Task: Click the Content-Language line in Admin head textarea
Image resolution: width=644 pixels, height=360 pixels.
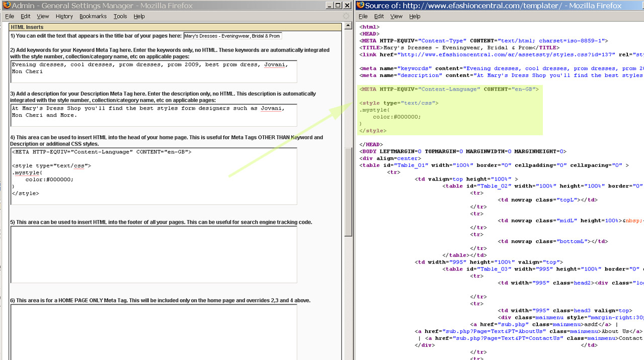Action: point(102,151)
